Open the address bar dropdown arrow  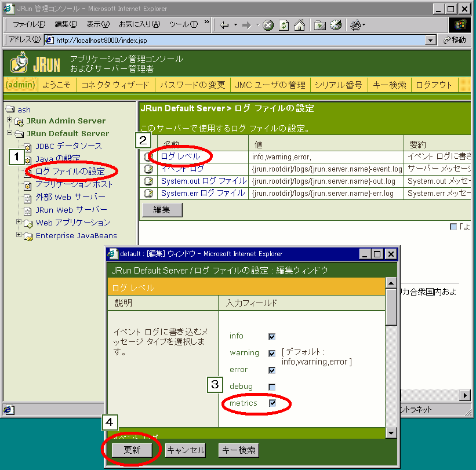tap(430, 40)
